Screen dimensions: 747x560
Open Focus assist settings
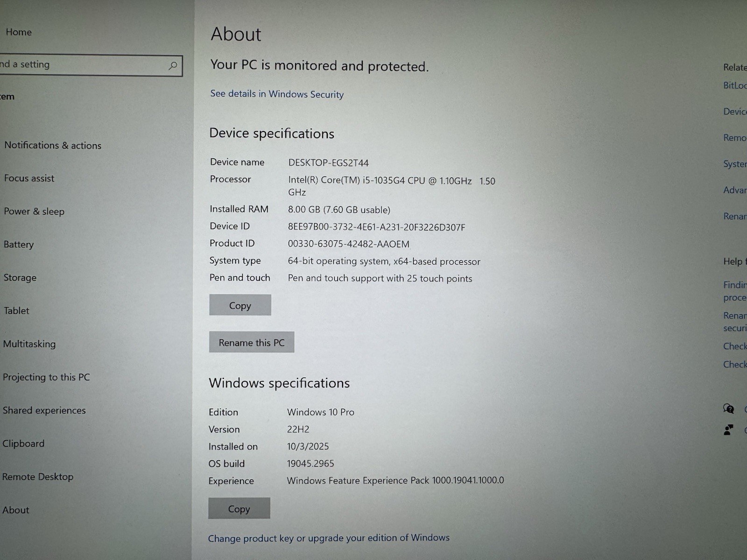(29, 178)
